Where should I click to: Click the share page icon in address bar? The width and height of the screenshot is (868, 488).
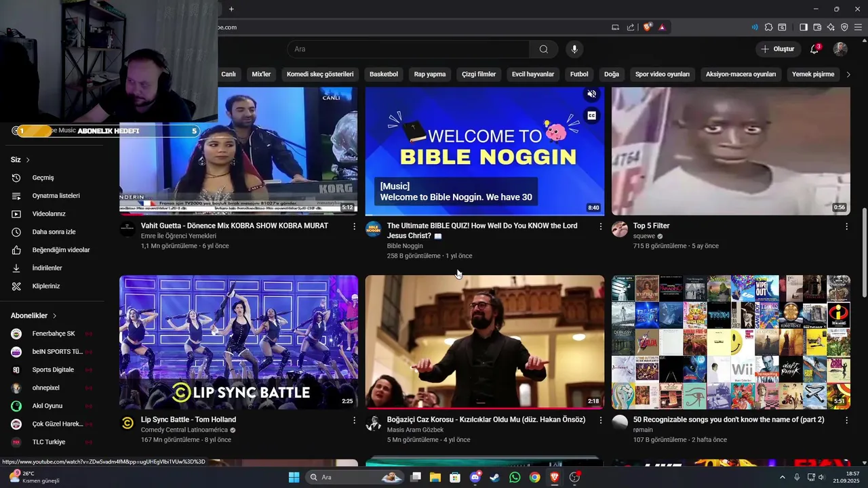coord(631,27)
